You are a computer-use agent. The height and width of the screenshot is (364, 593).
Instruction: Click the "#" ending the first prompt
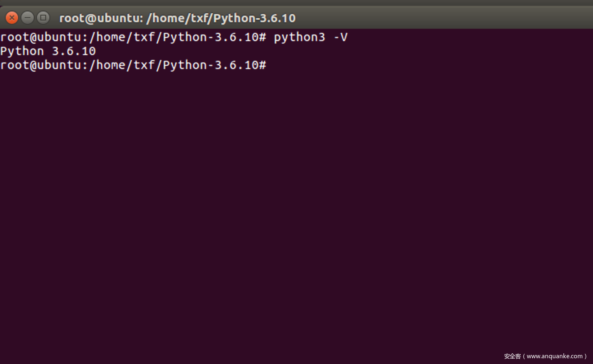pyautogui.click(x=263, y=37)
